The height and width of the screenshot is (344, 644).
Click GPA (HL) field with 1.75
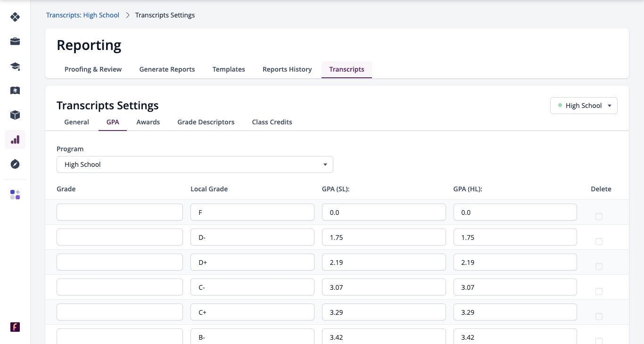(515, 237)
